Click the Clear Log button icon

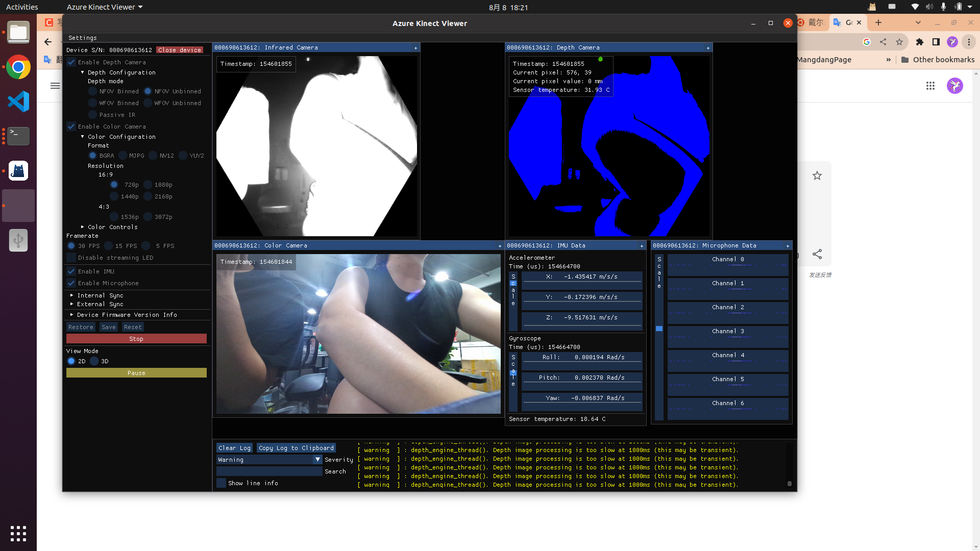[234, 447]
